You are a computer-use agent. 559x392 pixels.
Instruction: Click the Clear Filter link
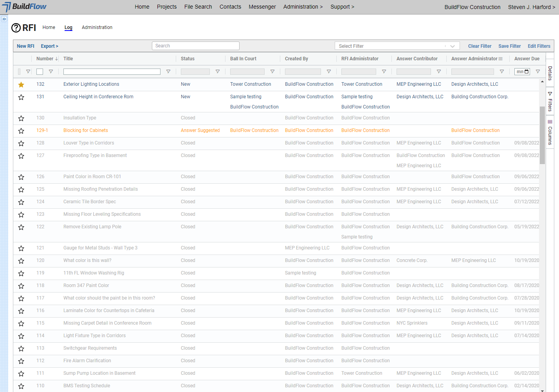tap(480, 46)
